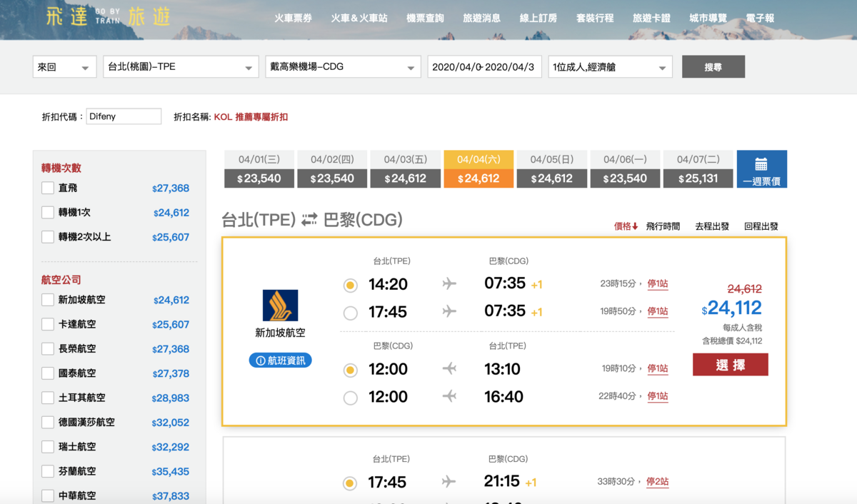Open the 戴高樂機場–CDG destination dropdown
Screen dimensions: 857x504
click(343, 67)
